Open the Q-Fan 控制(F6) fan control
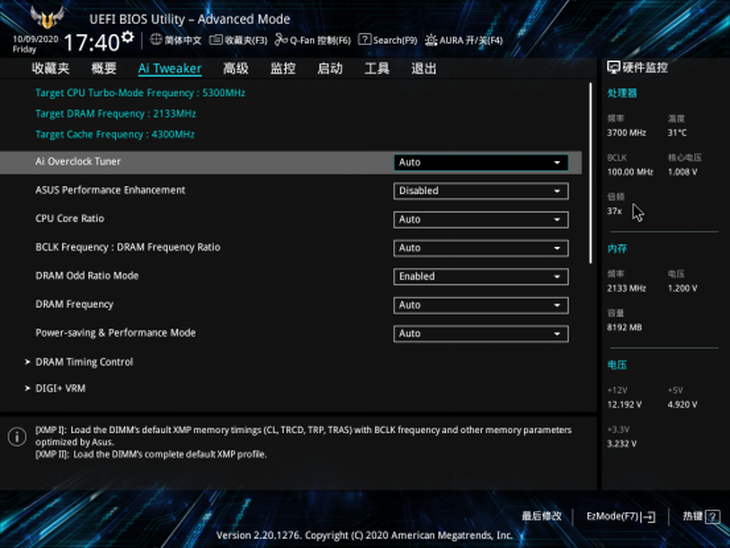 (313, 40)
